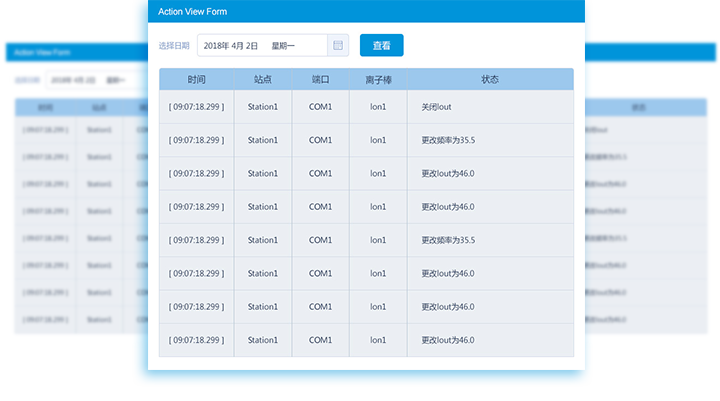Click the 站点 column header
Viewport: 720px width, 401px height.
point(263,79)
